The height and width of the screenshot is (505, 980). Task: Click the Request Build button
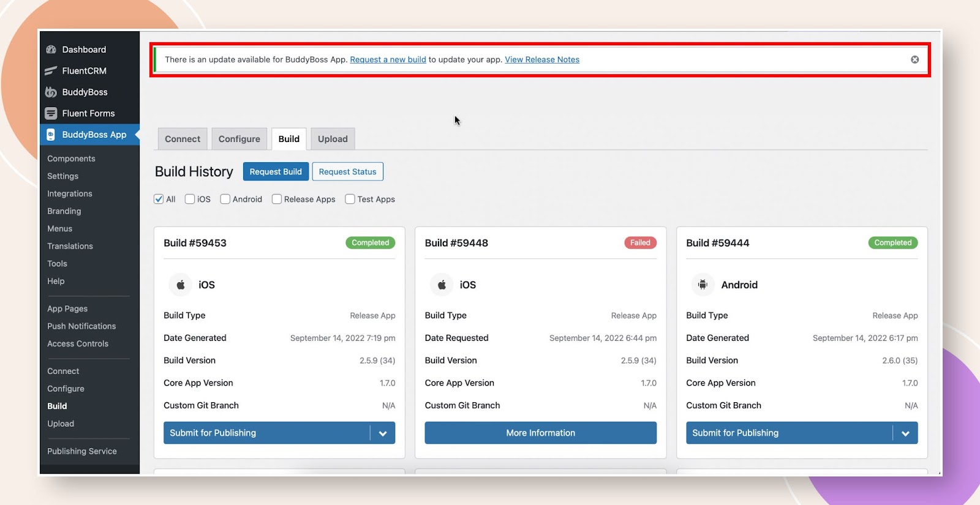tap(276, 171)
